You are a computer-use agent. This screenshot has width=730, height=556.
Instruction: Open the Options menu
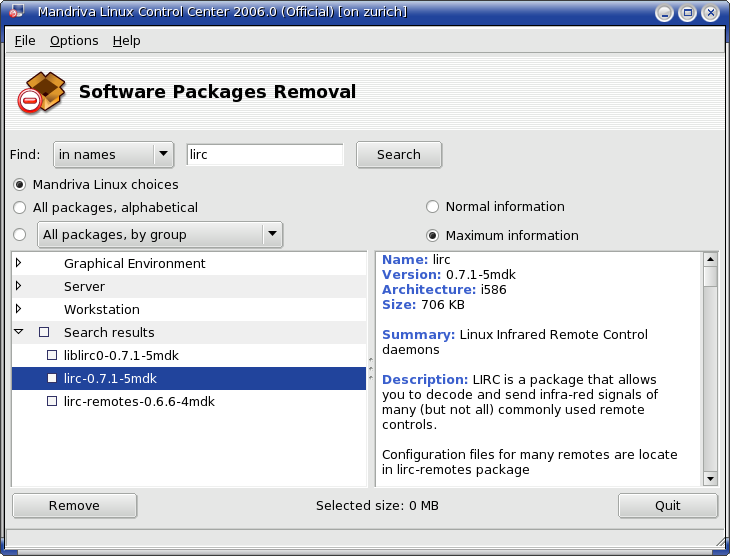pyautogui.click(x=74, y=41)
